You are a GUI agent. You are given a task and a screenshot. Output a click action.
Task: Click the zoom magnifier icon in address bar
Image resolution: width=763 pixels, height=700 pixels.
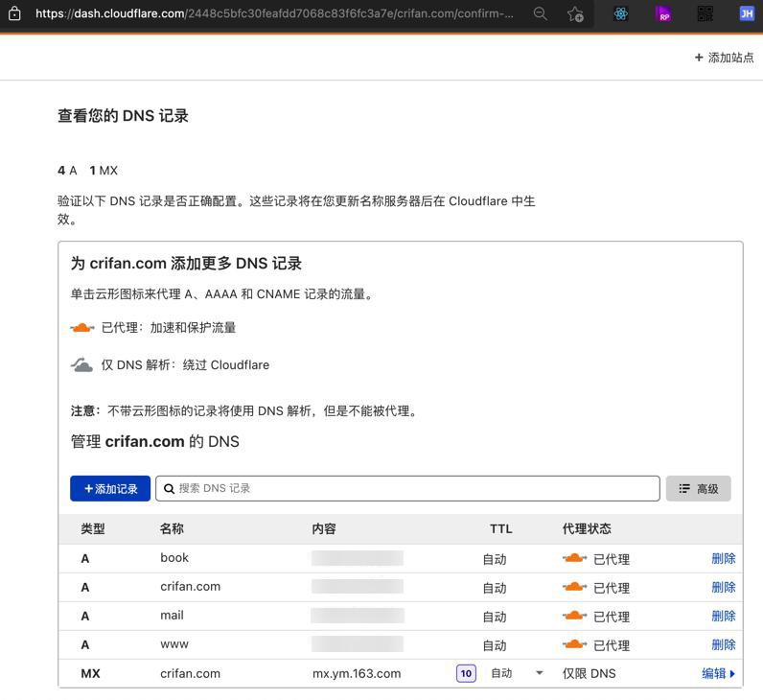(x=540, y=13)
